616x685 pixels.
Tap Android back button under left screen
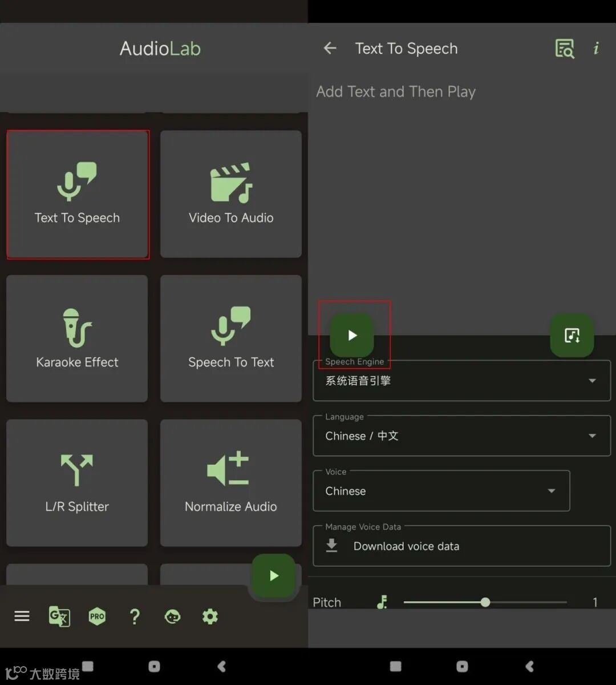click(x=222, y=666)
